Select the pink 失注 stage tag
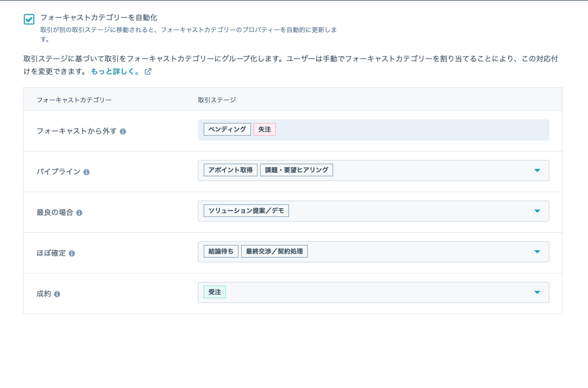The image size is (588, 388). [x=265, y=129]
